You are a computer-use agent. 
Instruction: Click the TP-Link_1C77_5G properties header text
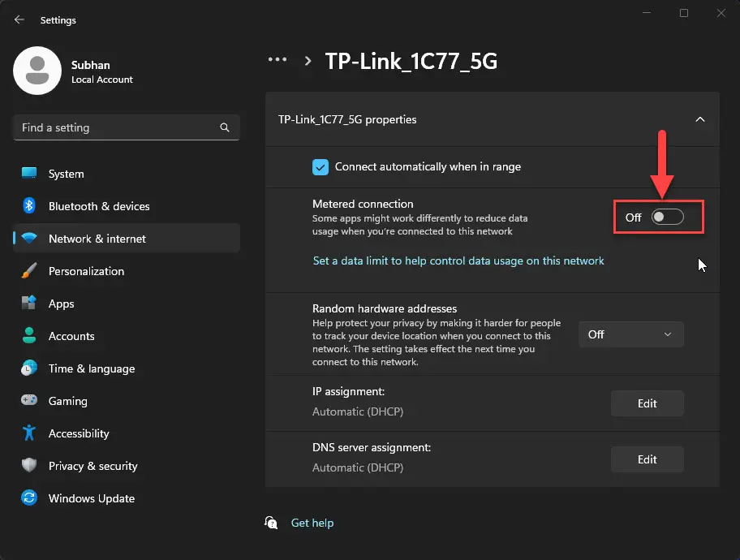coord(347,119)
